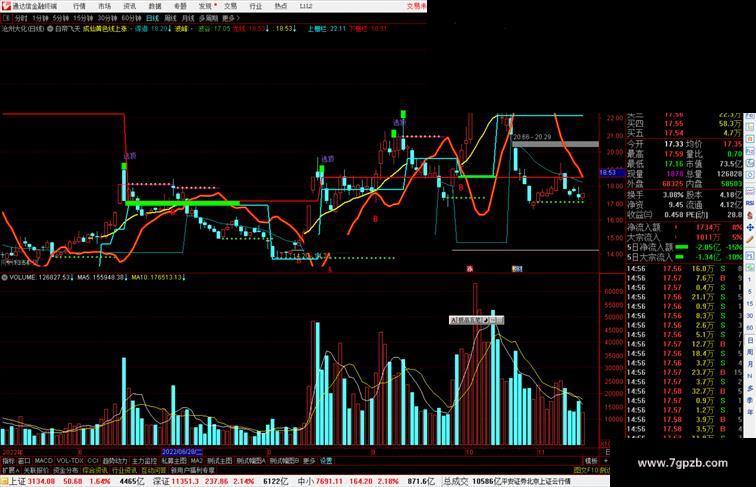Expand 更多 next to the period tabs
Image resolution: width=756 pixels, height=487 pixels.
(x=230, y=18)
